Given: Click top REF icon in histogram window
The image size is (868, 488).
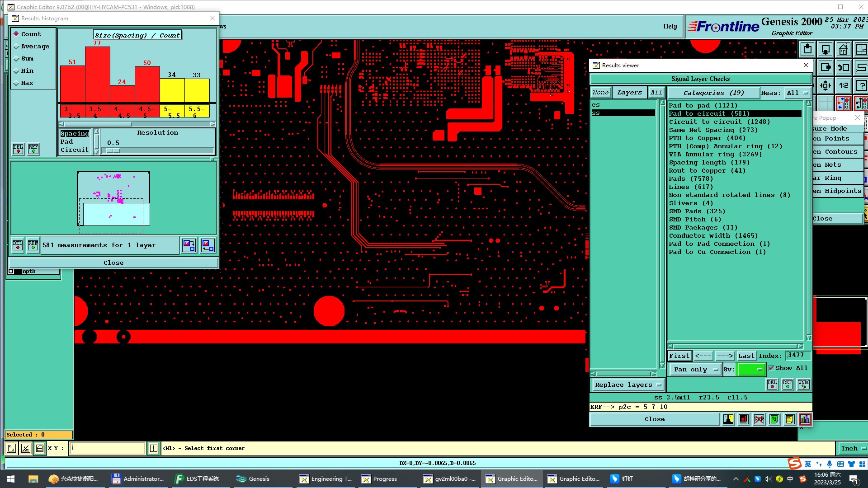Looking at the screenshot, I should click(x=33, y=149).
